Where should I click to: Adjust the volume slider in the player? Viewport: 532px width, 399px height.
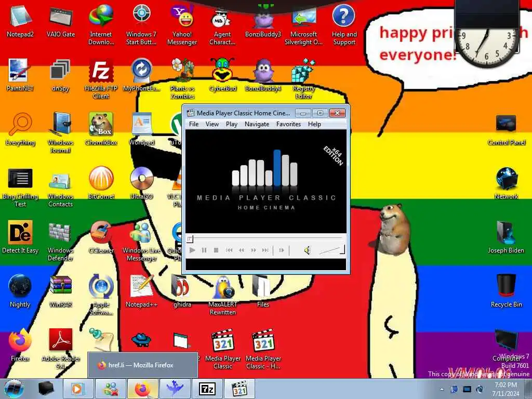click(x=331, y=250)
